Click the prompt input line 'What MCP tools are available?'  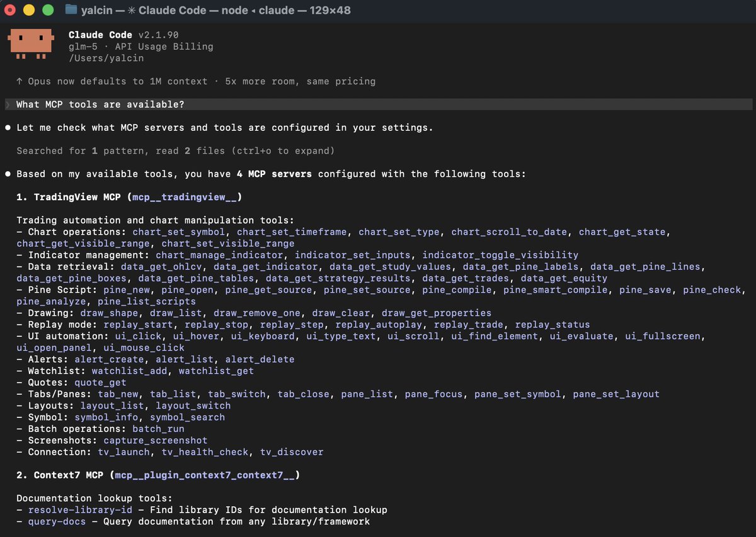click(378, 105)
